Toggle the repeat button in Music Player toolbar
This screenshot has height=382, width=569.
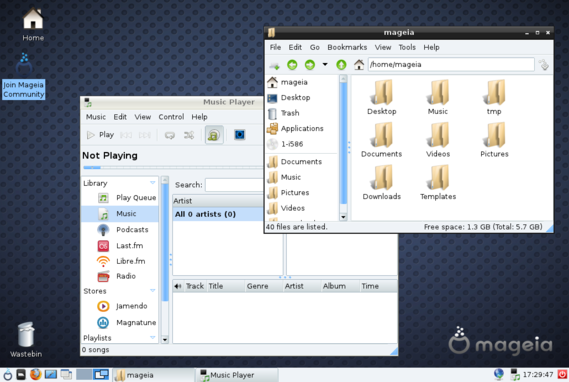170,135
